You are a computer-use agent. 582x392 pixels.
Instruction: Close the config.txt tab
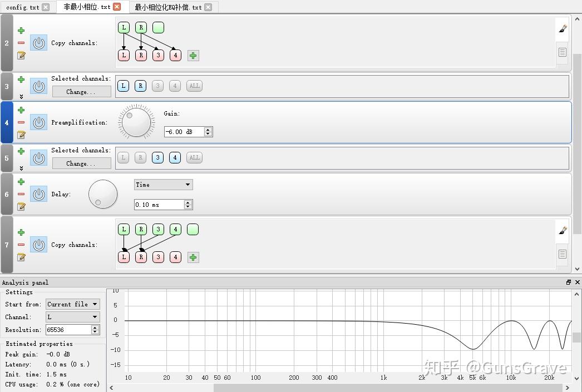click(46, 7)
